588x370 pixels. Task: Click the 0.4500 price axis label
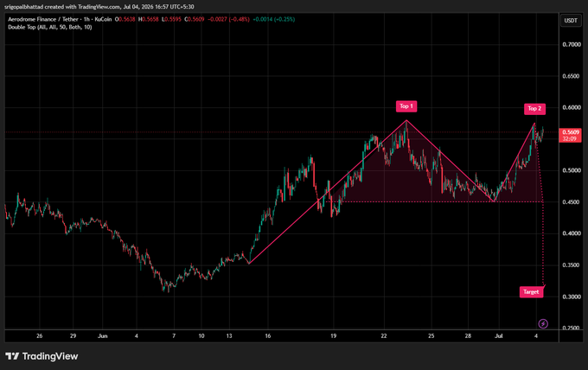point(572,202)
